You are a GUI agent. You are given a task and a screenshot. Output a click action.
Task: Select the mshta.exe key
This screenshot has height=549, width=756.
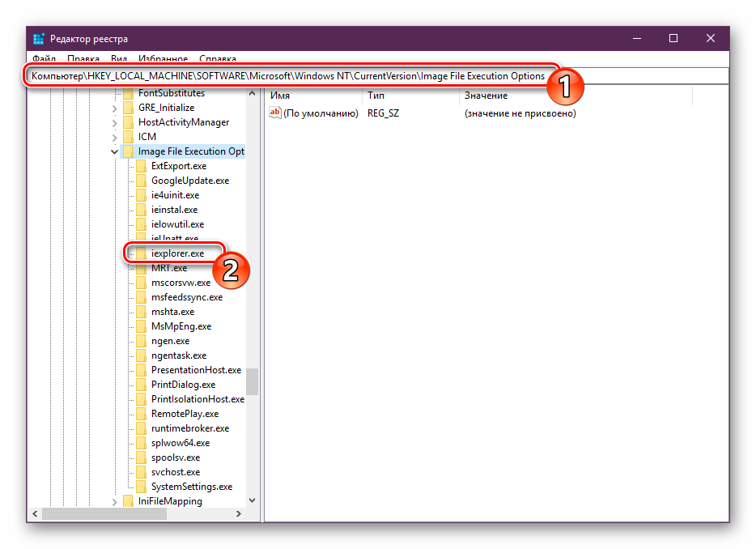[x=172, y=312]
